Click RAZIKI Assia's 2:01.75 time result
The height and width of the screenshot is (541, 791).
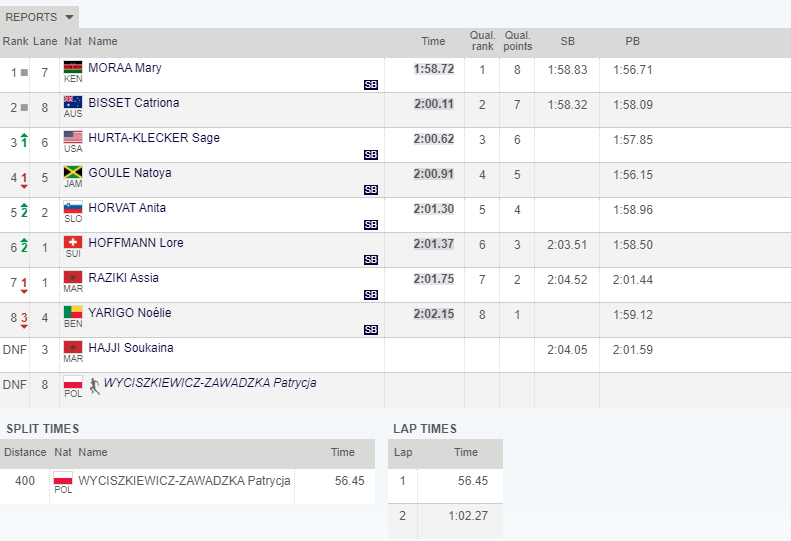tap(433, 278)
